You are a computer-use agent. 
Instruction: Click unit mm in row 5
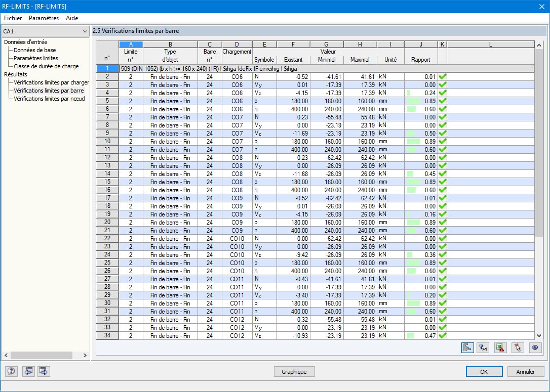coord(390,101)
